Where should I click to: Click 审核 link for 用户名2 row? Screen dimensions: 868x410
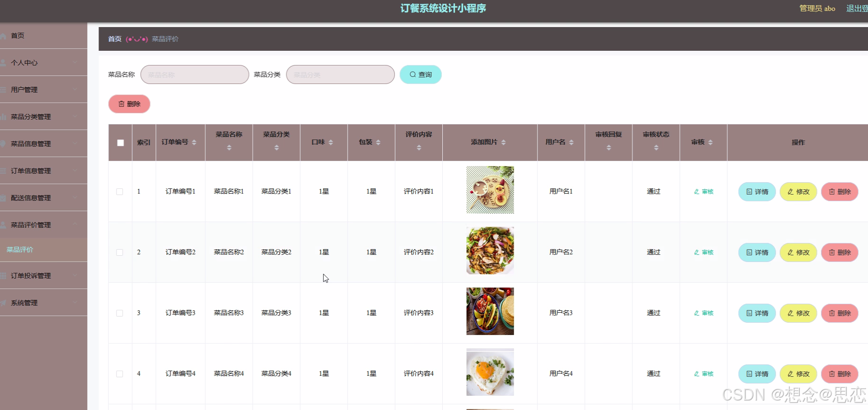coord(704,252)
